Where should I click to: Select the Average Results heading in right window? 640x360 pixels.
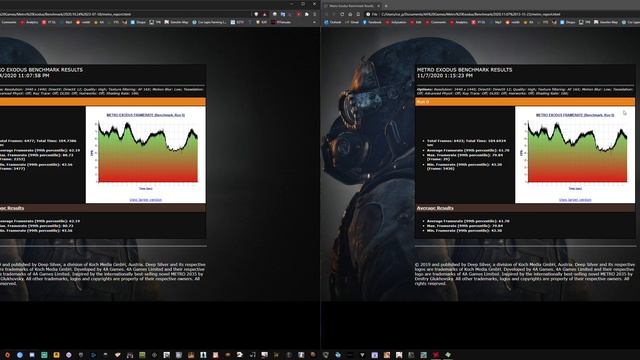435,208
